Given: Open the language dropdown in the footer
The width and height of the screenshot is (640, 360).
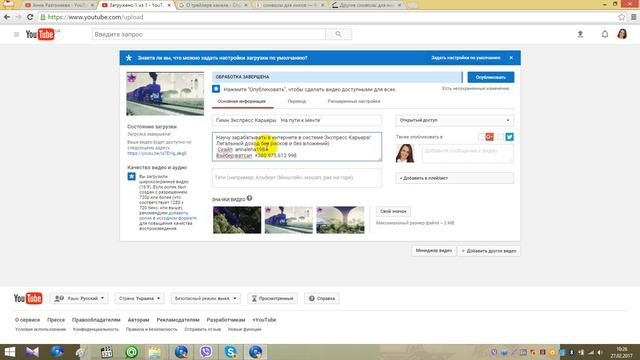Looking at the screenshot, I should [80, 298].
